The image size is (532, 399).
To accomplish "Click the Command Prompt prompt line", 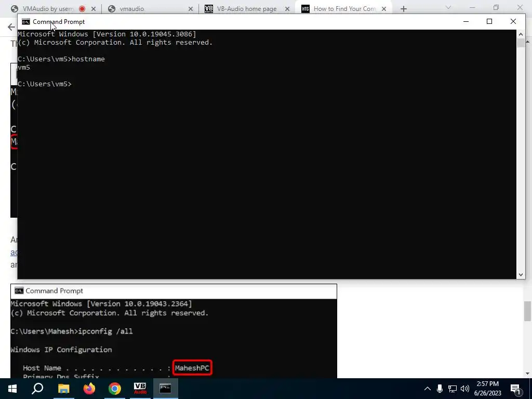I will [x=45, y=84].
